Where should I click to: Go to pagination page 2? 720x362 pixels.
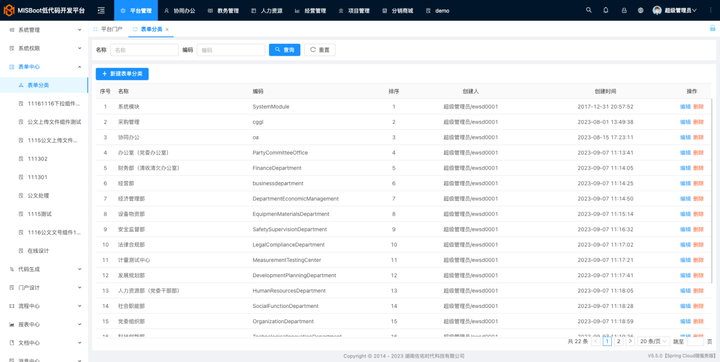619,341
